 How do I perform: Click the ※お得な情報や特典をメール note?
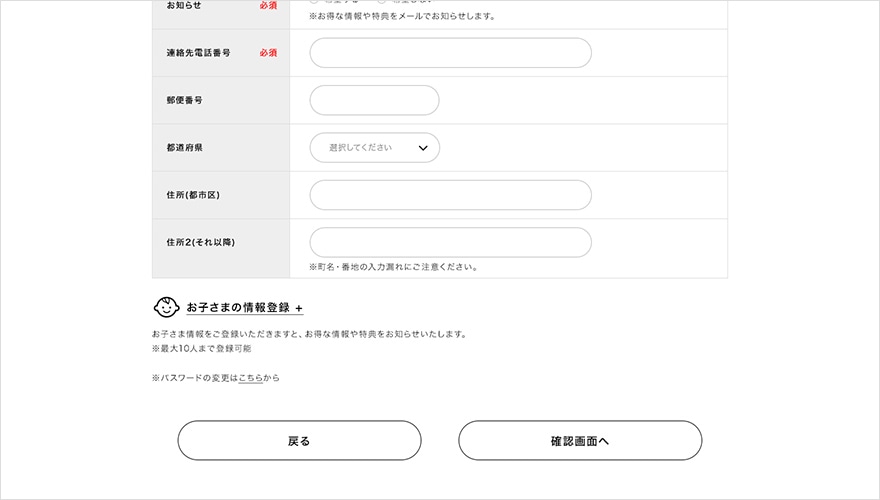point(402,16)
